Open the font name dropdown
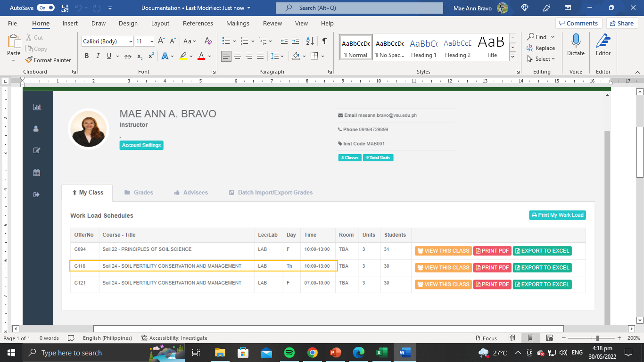This screenshot has width=644, height=362. click(131, 41)
